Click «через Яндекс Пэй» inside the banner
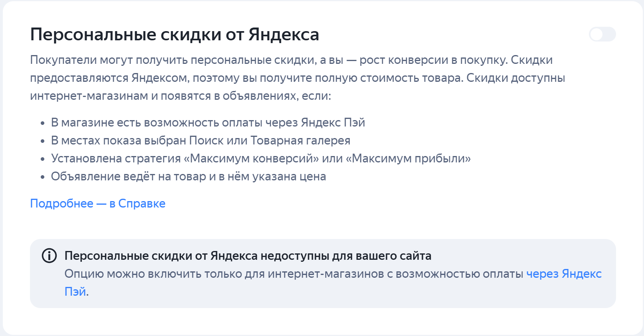This screenshot has height=336, width=644. click(x=563, y=274)
